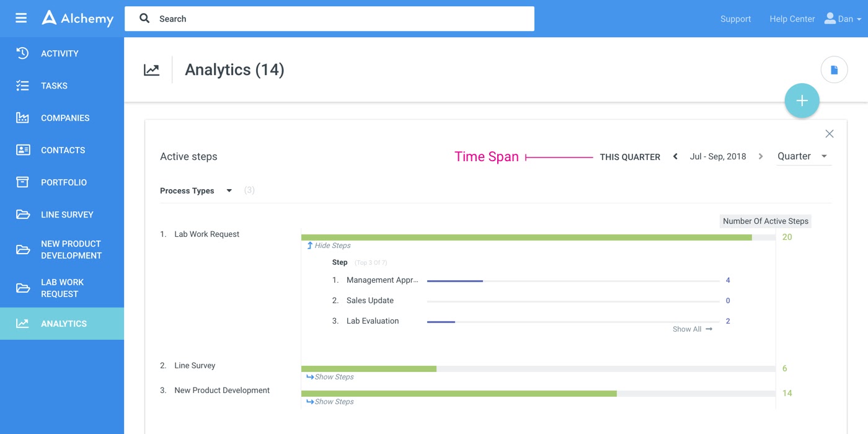868x434 pixels.
Task: Click the Companies factory icon
Action: (22, 118)
